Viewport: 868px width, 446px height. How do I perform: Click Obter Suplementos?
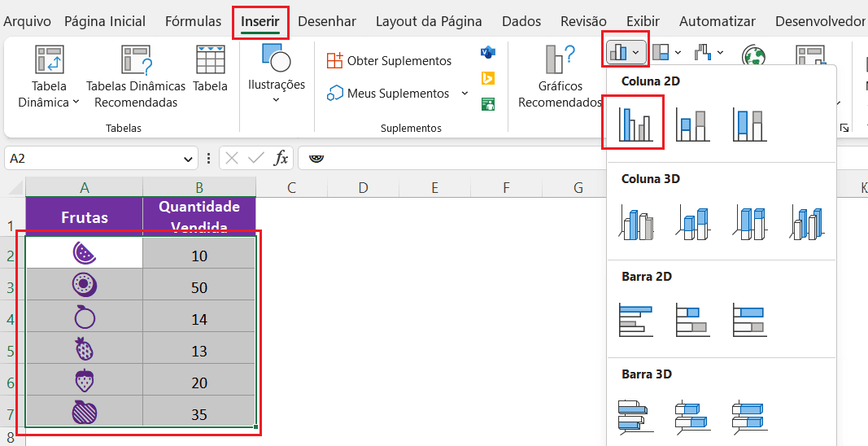click(389, 61)
